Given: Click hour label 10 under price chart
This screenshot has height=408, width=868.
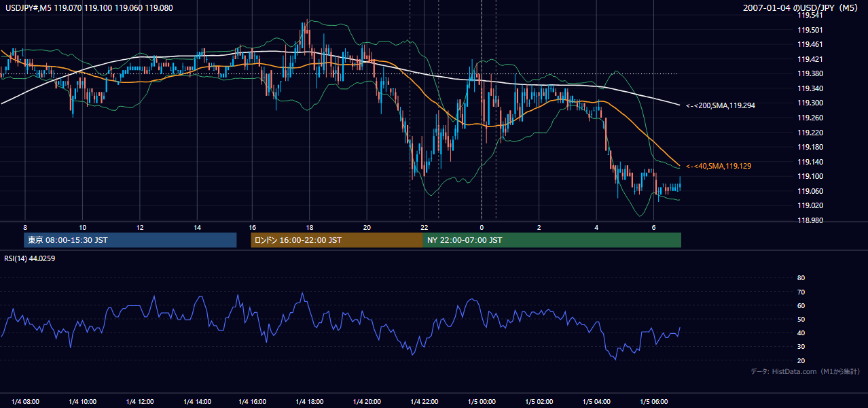Looking at the screenshot, I should (x=82, y=227).
